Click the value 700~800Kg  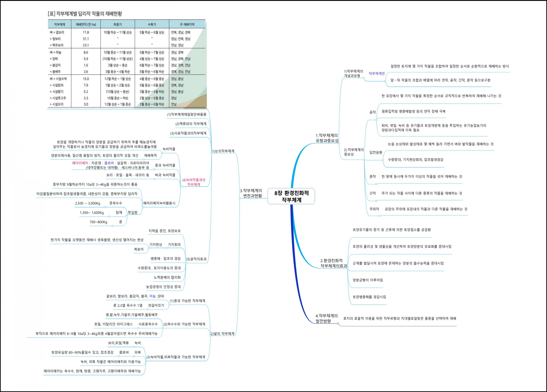click(98, 222)
